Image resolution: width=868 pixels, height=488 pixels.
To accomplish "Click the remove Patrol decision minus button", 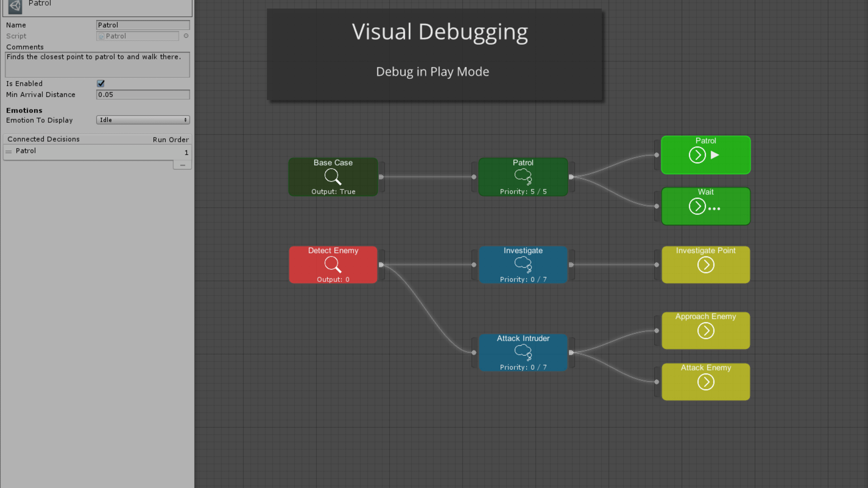I will pos(182,165).
